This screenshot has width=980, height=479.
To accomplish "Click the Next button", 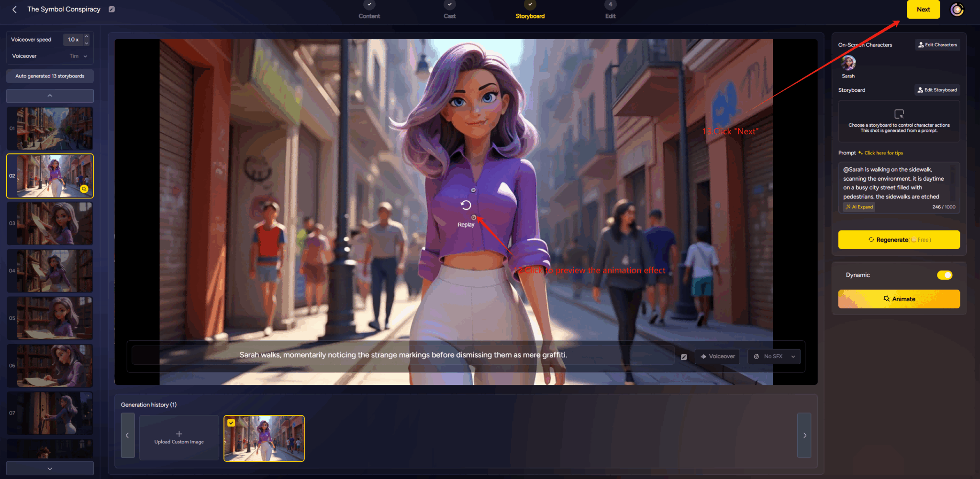I will pos(923,9).
